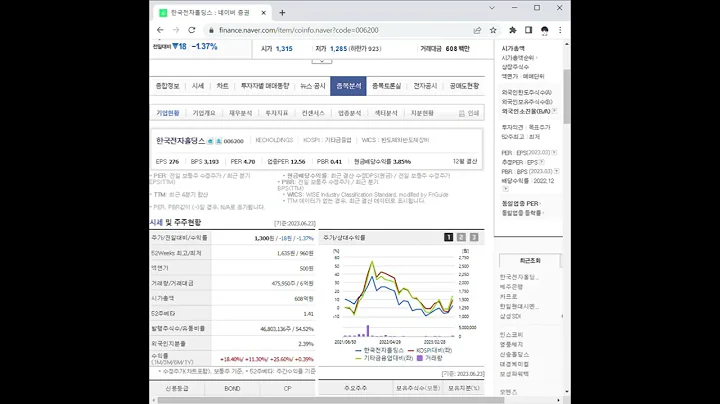This screenshot has width=720, height=404.
Task: Open the 차트 tab
Action: click(x=223, y=86)
